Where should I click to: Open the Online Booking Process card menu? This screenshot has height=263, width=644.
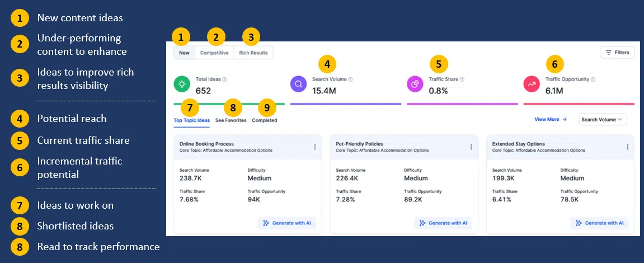point(315,147)
